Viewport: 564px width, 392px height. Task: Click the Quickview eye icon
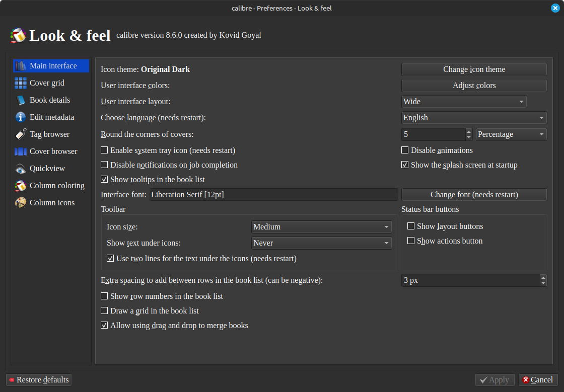coord(21,169)
